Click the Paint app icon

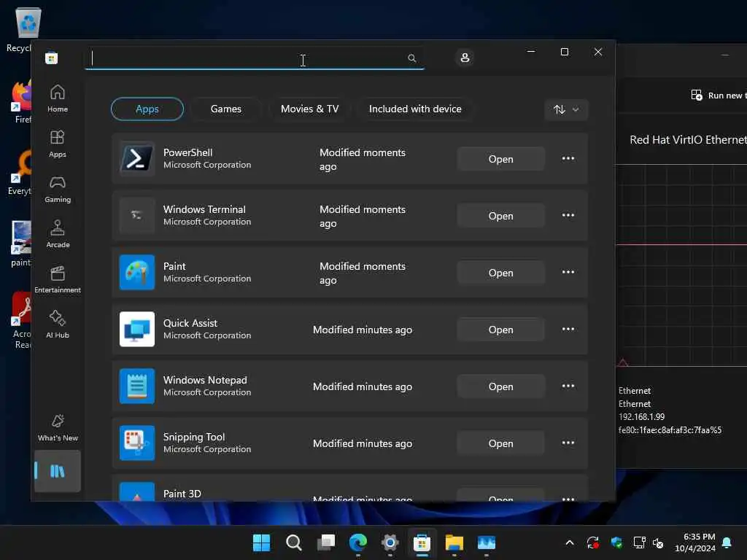coord(137,273)
